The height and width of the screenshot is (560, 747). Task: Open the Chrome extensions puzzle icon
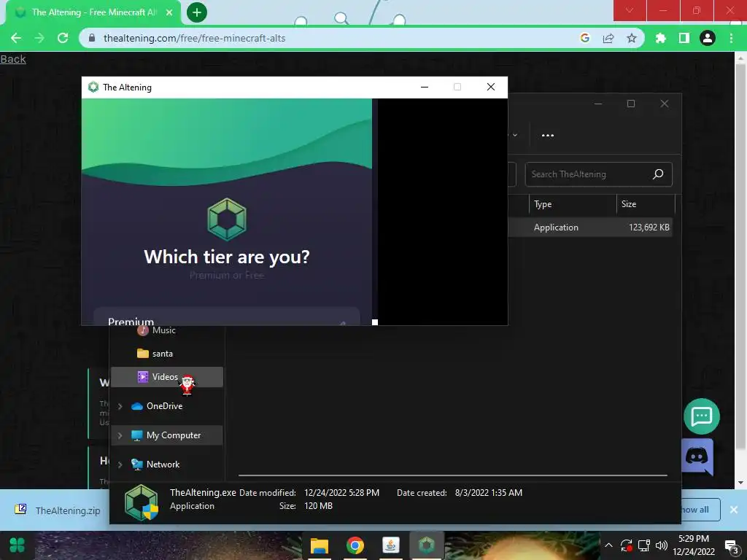(x=661, y=38)
